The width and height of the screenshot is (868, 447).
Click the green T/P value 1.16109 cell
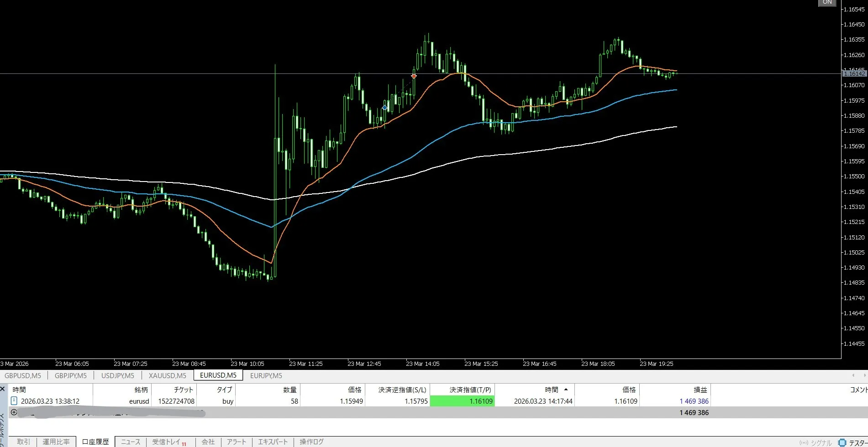tap(462, 401)
